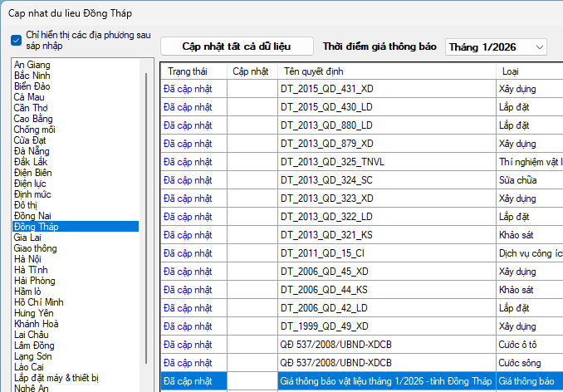
Task: Click 'Đã cập nhật' status for DT_2013_QD_325_TNVL
Action: pos(188,162)
